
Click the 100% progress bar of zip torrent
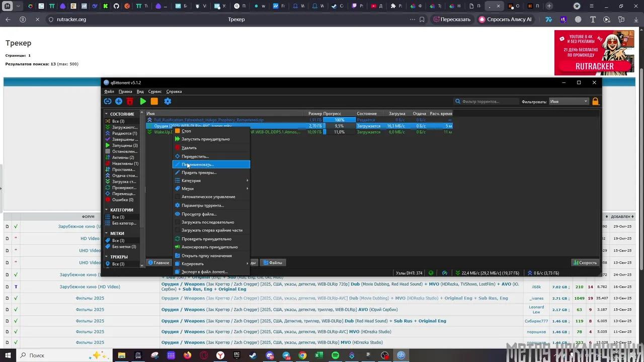pyautogui.click(x=339, y=120)
